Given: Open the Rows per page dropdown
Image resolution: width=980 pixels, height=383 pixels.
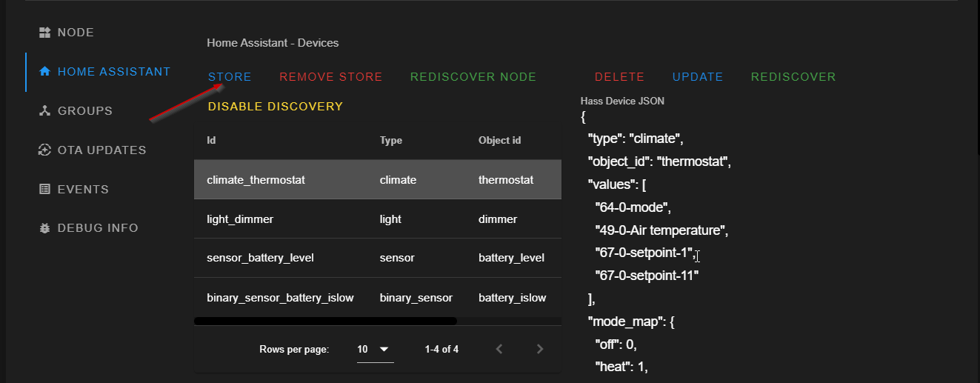Looking at the screenshot, I should coord(375,349).
